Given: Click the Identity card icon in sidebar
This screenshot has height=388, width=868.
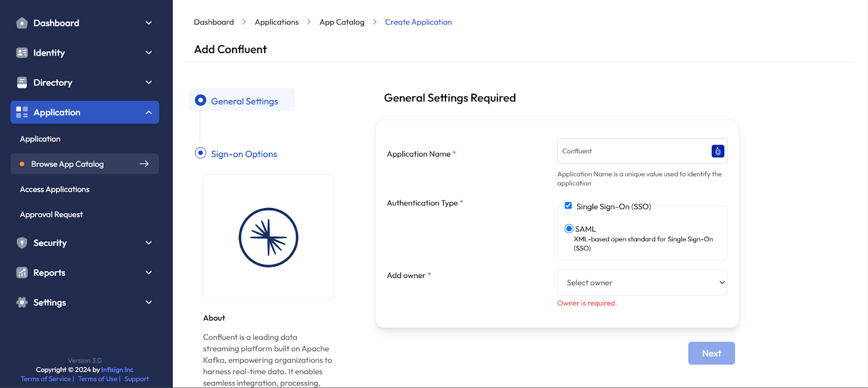Looking at the screenshot, I should pos(22,53).
